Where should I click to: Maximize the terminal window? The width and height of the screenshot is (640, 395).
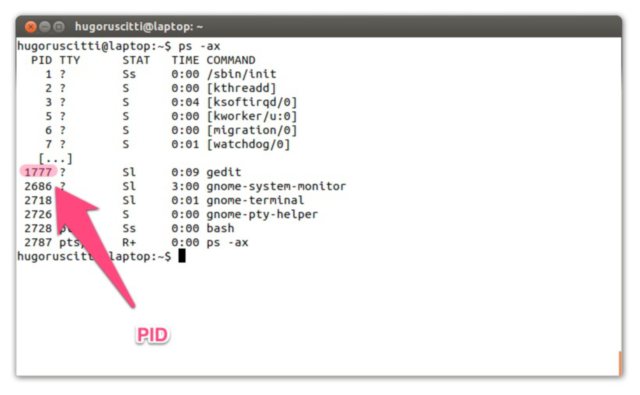tap(59, 27)
